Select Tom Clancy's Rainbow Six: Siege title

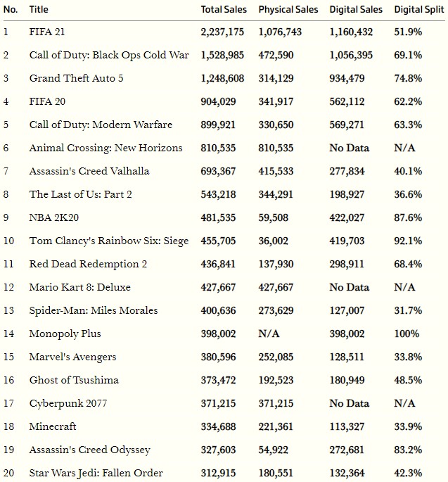point(109,241)
